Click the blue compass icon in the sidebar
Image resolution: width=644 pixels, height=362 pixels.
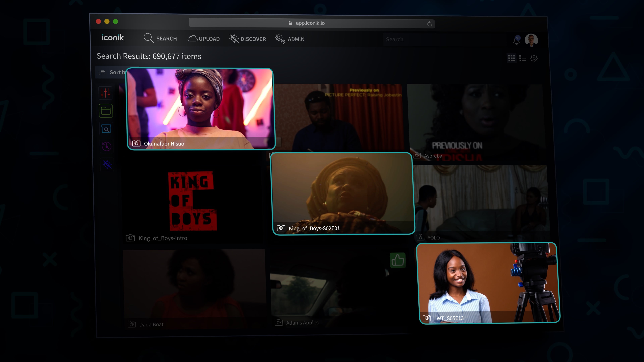(x=107, y=165)
